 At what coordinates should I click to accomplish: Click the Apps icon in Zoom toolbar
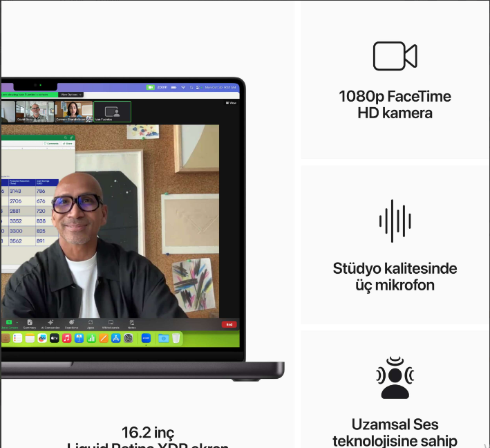tap(91, 324)
